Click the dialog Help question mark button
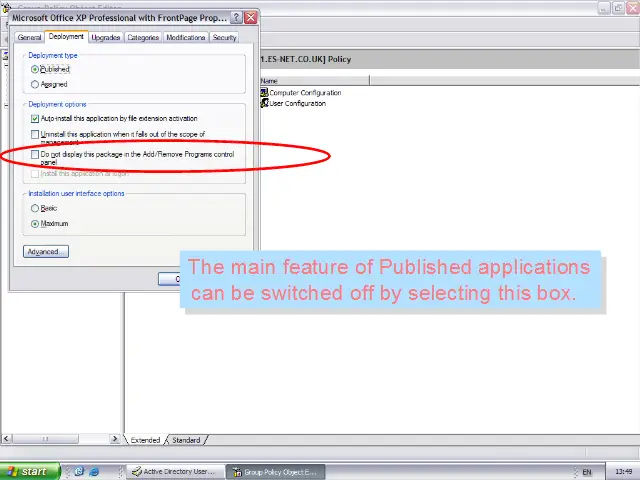 [x=236, y=18]
